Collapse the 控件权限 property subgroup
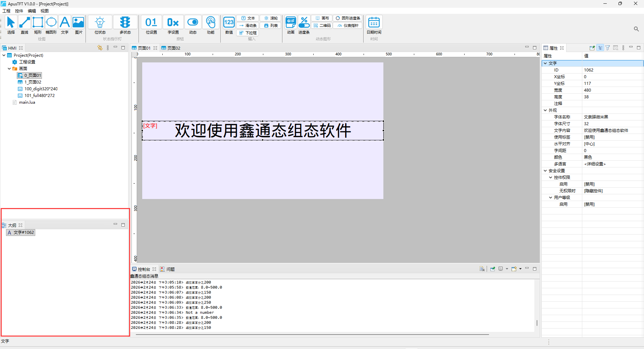The width and height of the screenshot is (644, 349). pyautogui.click(x=551, y=177)
